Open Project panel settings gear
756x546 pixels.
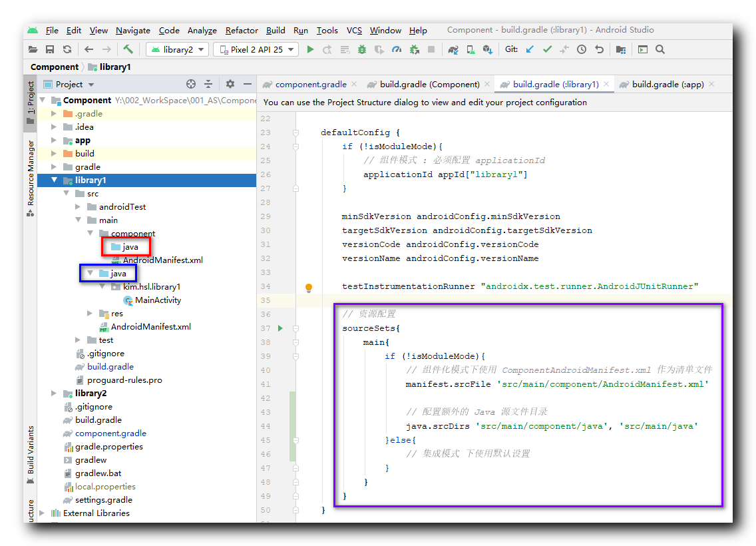[230, 84]
